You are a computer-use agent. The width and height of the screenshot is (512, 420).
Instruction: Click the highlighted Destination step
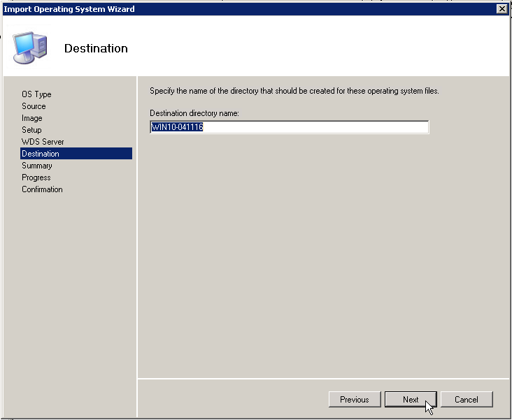pos(41,154)
